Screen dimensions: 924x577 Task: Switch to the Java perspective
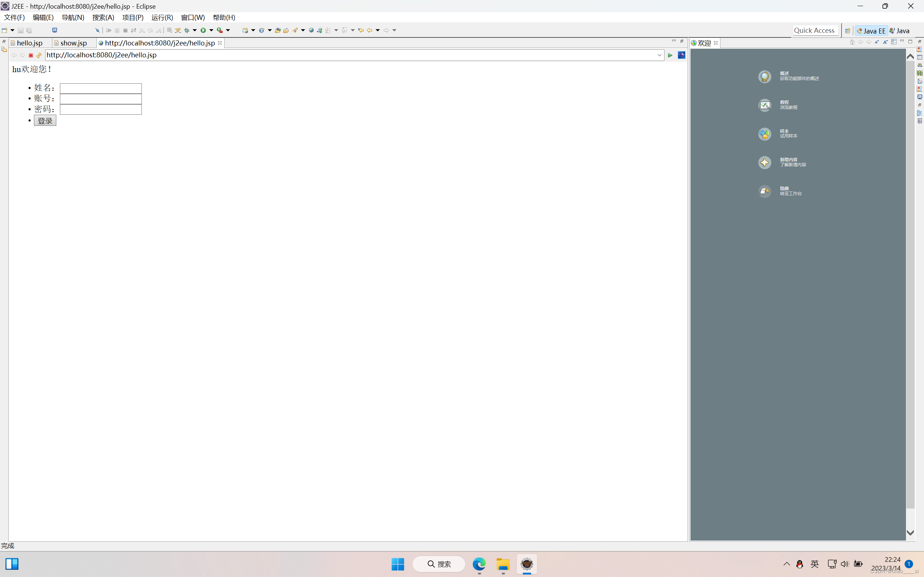(899, 31)
